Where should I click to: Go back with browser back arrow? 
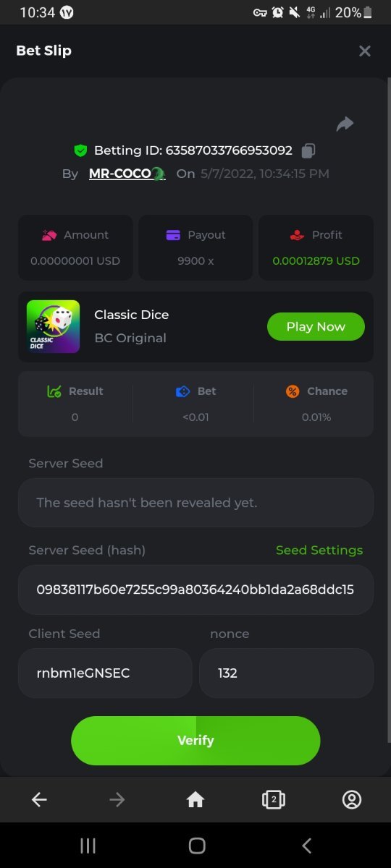(x=39, y=799)
